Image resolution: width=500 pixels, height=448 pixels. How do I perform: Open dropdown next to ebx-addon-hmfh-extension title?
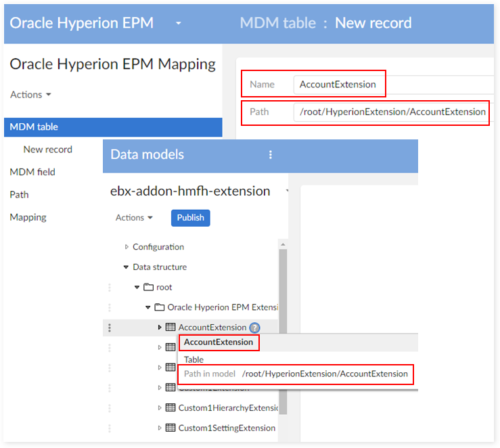pyautogui.click(x=287, y=192)
